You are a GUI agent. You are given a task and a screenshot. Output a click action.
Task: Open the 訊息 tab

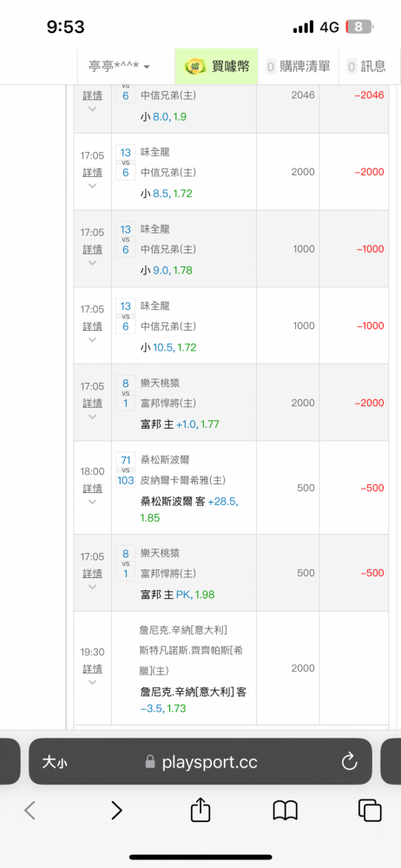367,67
